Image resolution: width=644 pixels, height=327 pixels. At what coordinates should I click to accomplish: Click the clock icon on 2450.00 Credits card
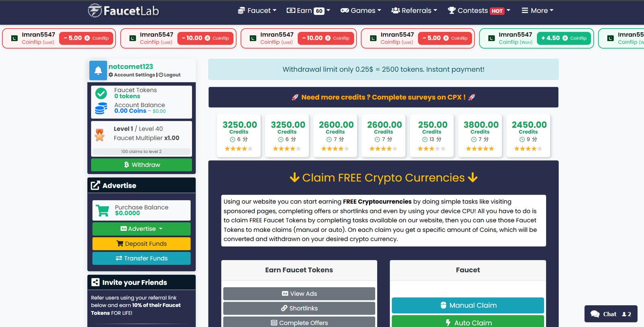coord(522,139)
